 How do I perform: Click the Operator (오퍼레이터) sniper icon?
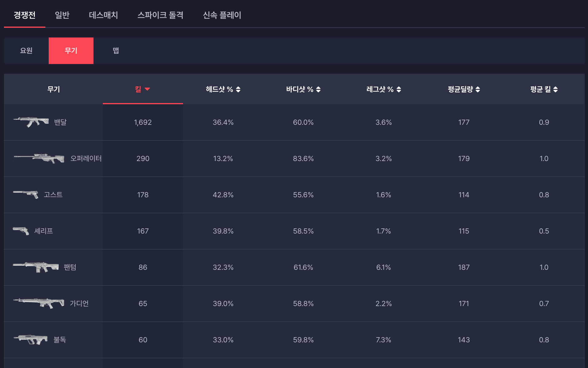click(39, 158)
